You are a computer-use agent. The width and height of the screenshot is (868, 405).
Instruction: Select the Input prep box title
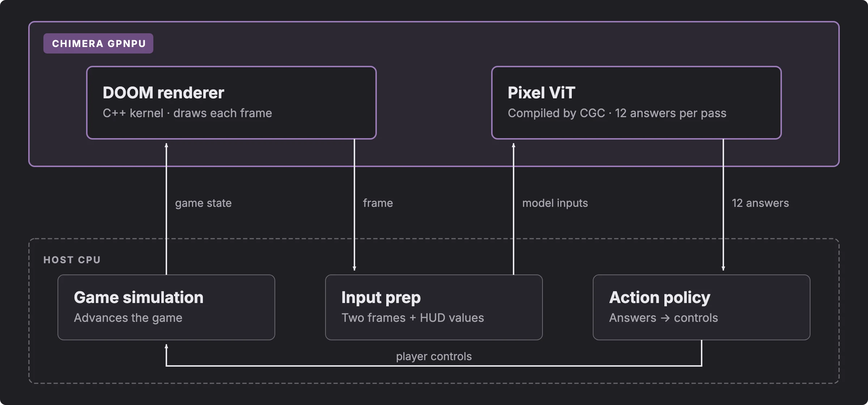tap(381, 298)
